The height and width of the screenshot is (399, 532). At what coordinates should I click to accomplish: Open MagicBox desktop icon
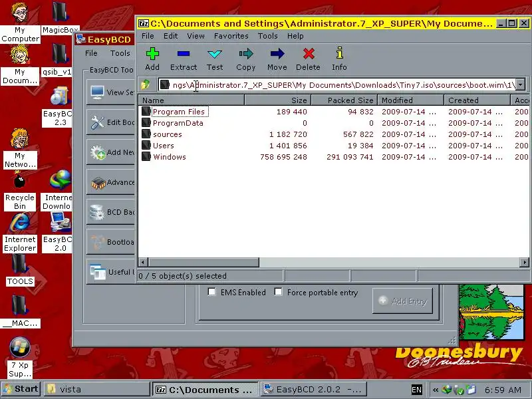(60, 19)
